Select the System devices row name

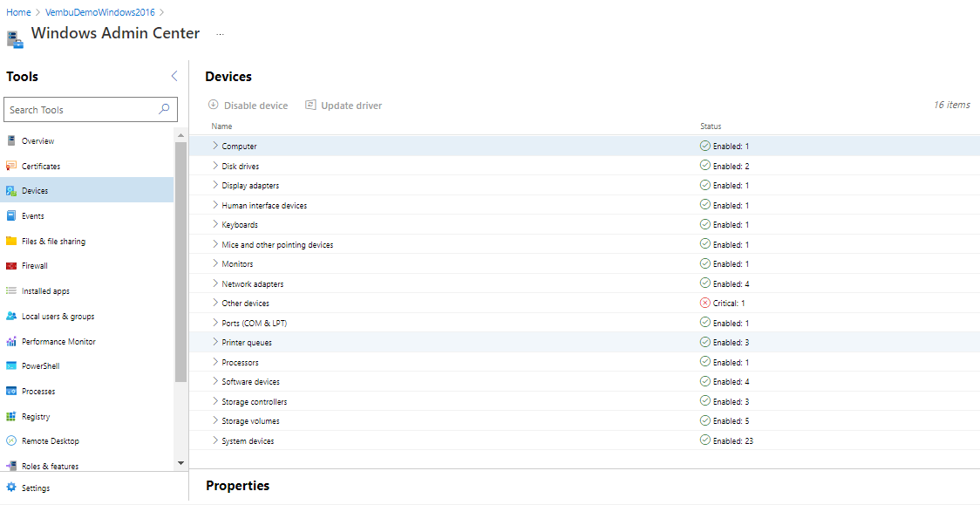tap(248, 441)
